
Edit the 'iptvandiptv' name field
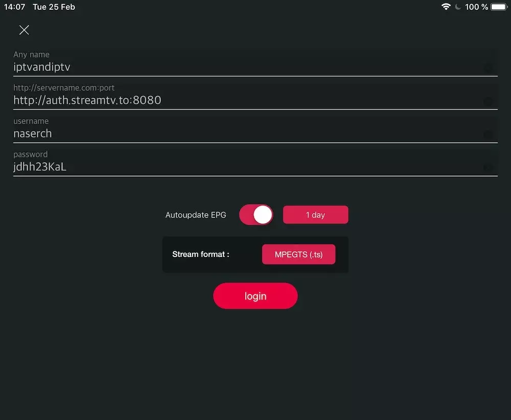click(230, 67)
